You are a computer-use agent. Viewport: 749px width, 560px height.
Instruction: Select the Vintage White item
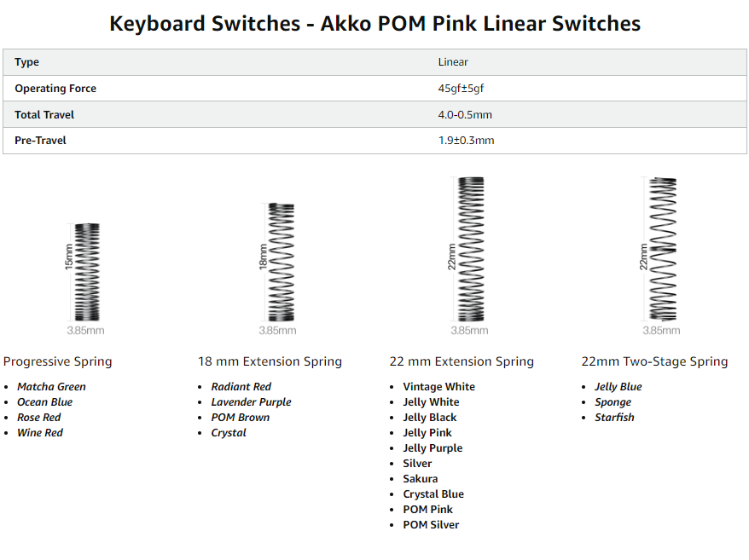[439, 387]
